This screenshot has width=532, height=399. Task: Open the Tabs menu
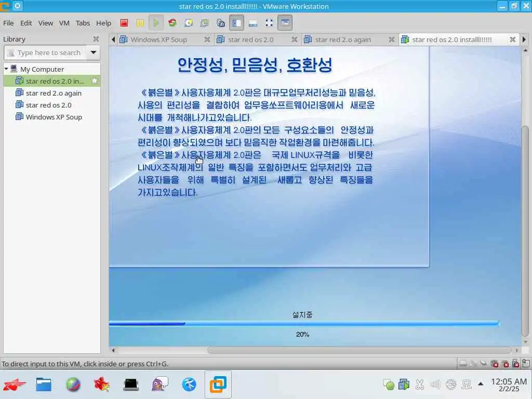coord(83,23)
